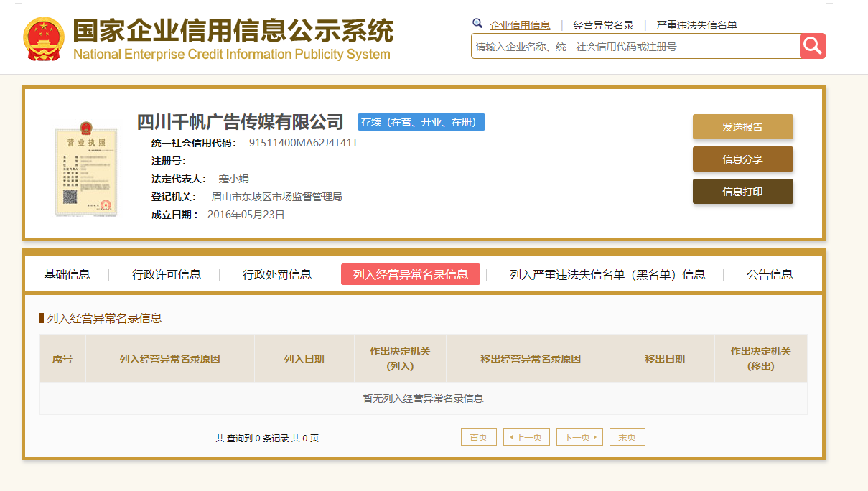The width and height of the screenshot is (868, 491).
Task: Jump to last page with 末页
Action: pyautogui.click(x=627, y=437)
